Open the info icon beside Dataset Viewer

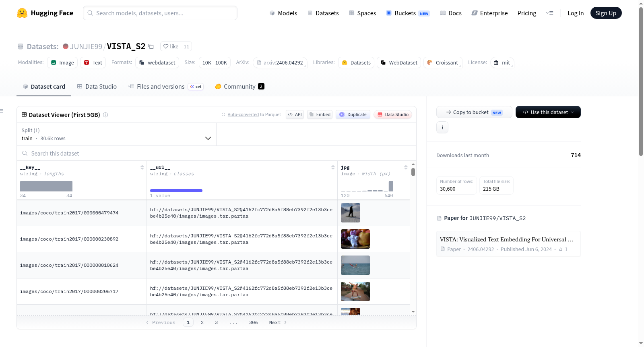tap(105, 115)
